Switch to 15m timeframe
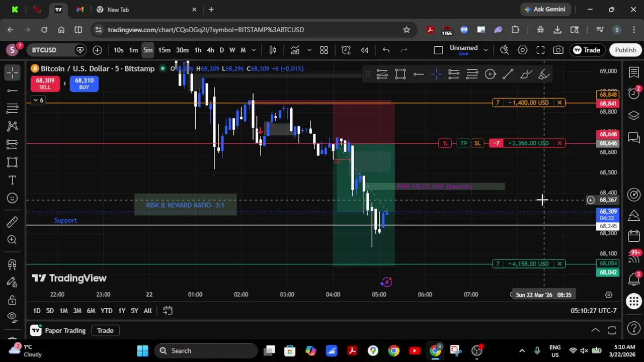Image resolution: width=644 pixels, height=362 pixels. coord(165,50)
